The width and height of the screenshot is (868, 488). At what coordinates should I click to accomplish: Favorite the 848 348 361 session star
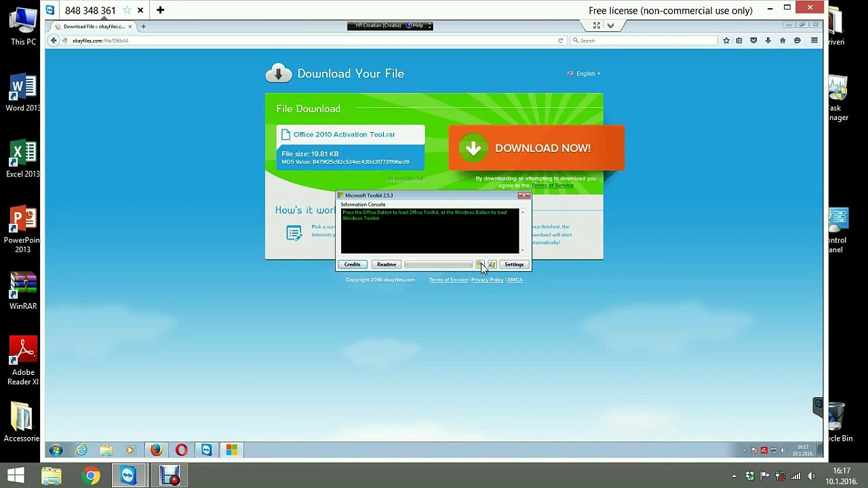[127, 10]
